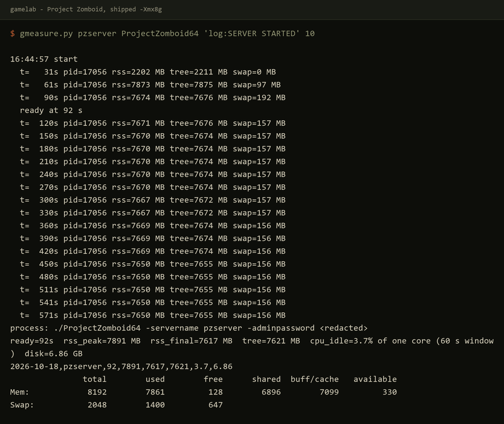
Task: Click the Mem used value 7861
Action: tap(155, 392)
